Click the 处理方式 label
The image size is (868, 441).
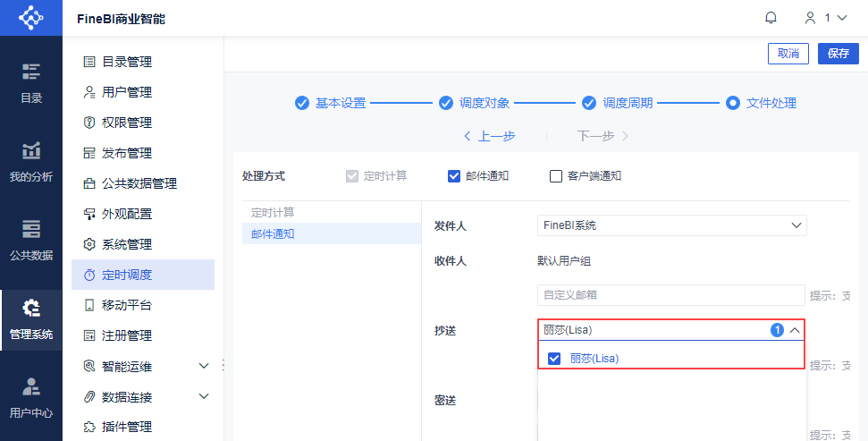click(x=264, y=176)
